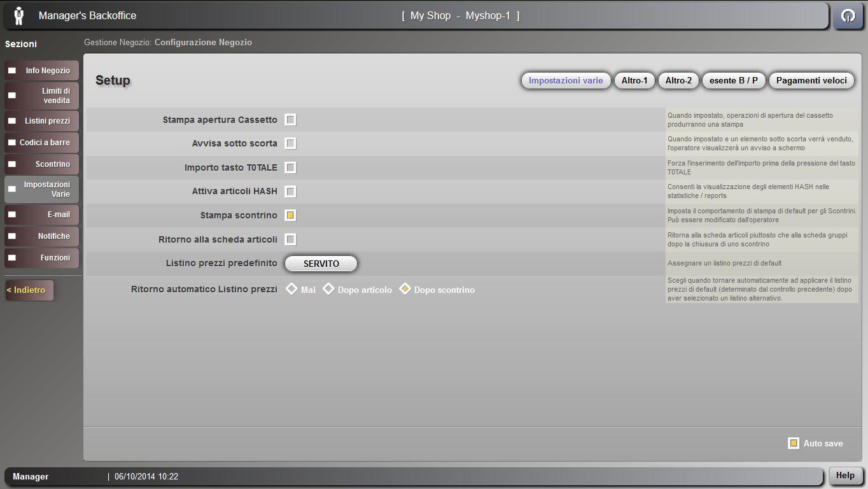This screenshot has height=489, width=868.
Task: Select the Dopo scontrino radio option
Action: point(405,289)
